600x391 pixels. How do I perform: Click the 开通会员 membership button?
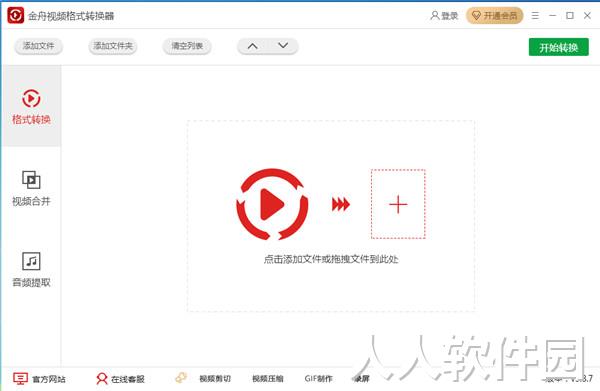[494, 16]
